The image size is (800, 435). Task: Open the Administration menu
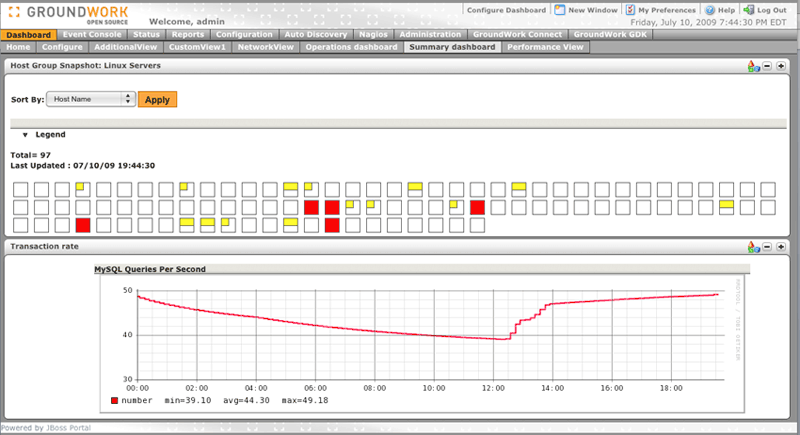click(x=430, y=34)
